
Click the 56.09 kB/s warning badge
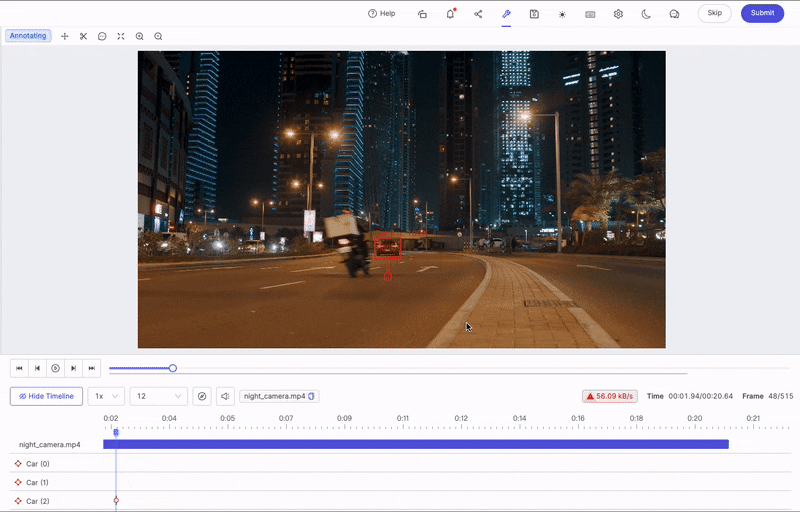coord(610,396)
